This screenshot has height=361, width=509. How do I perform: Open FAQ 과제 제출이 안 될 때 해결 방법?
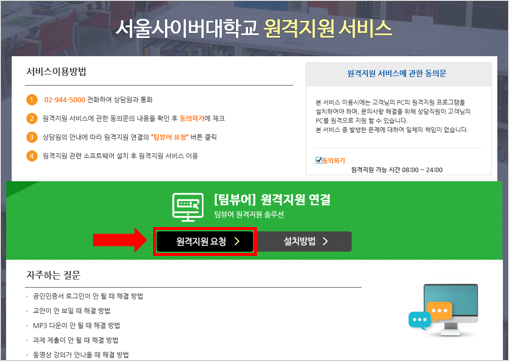(x=75, y=340)
